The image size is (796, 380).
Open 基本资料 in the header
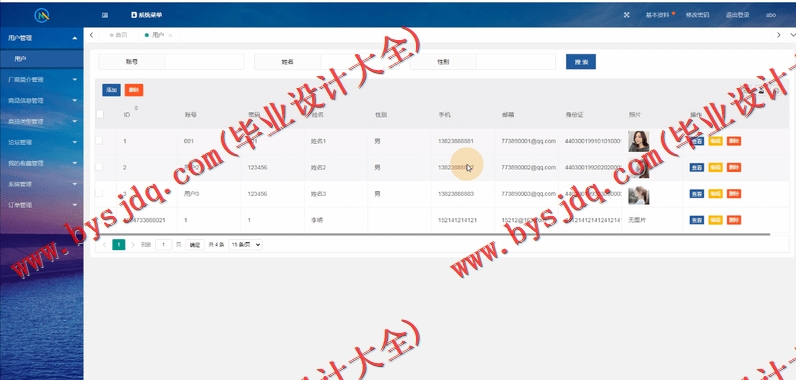click(x=657, y=15)
